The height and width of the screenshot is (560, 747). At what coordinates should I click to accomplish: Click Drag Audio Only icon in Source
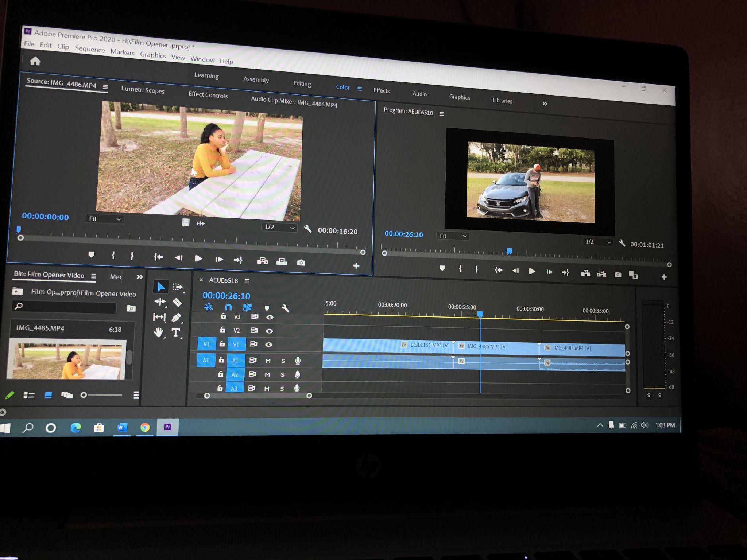coord(201,223)
